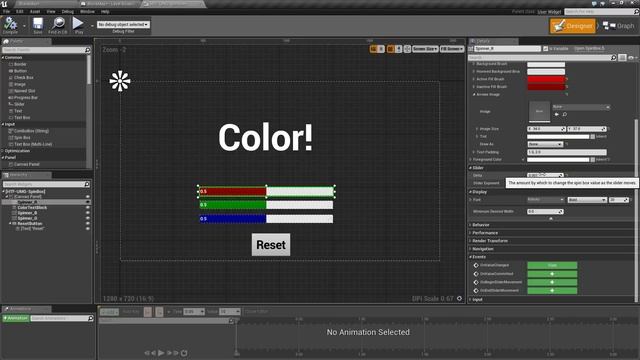Open the Help menu
This screenshot has width=640, height=360.
pos(105,11)
